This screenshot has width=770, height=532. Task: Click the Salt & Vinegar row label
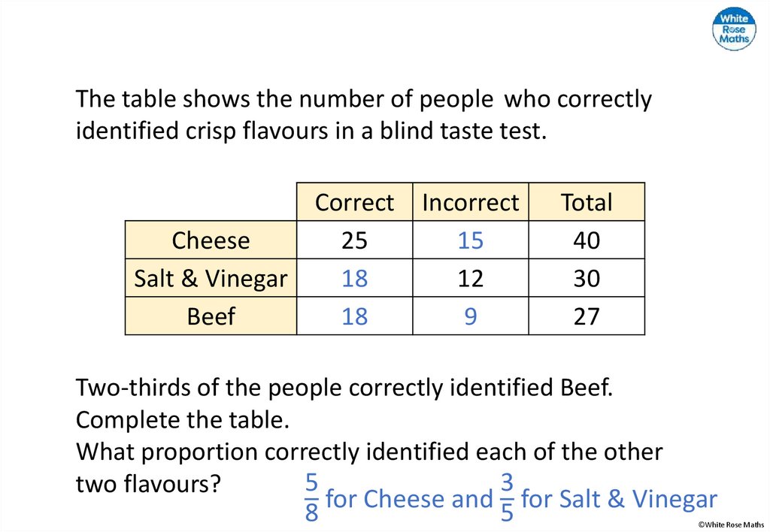point(211,279)
